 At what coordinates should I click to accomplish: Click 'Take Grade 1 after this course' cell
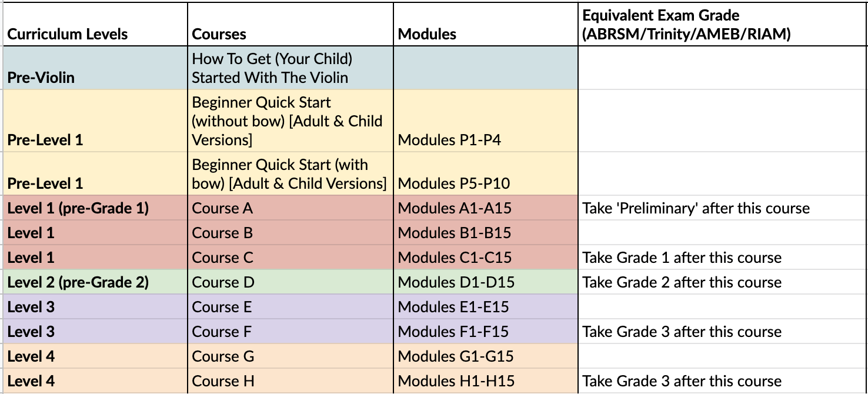click(x=723, y=258)
